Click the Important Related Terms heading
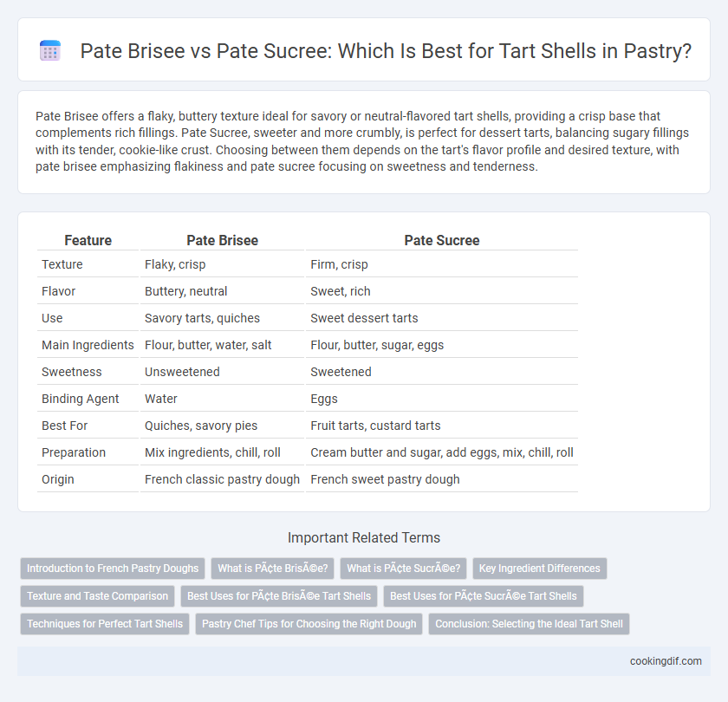 (x=364, y=537)
